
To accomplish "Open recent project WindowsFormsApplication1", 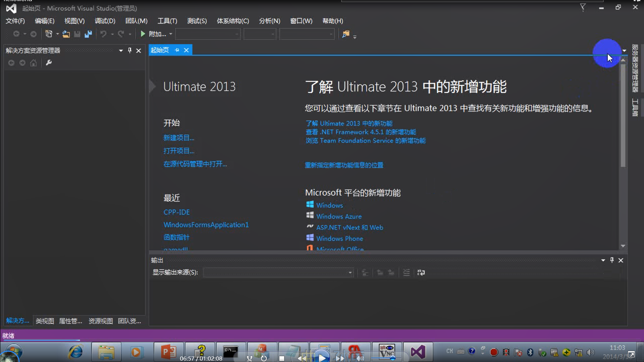I will pyautogui.click(x=206, y=225).
